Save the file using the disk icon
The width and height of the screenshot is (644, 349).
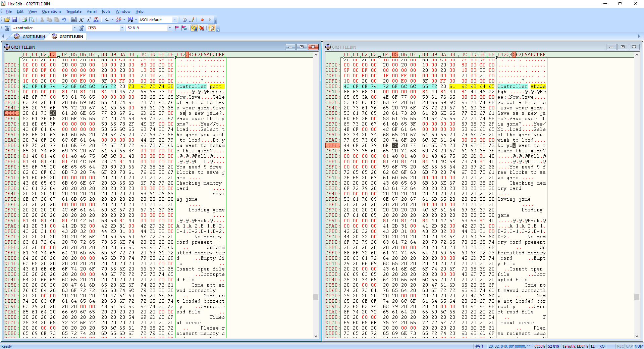click(x=14, y=20)
